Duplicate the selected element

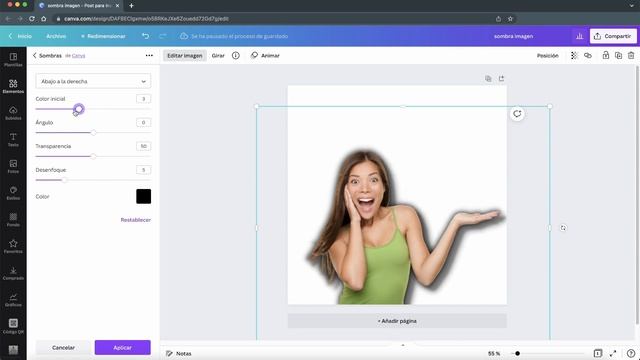pyautogui.click(x=618, y=56)
